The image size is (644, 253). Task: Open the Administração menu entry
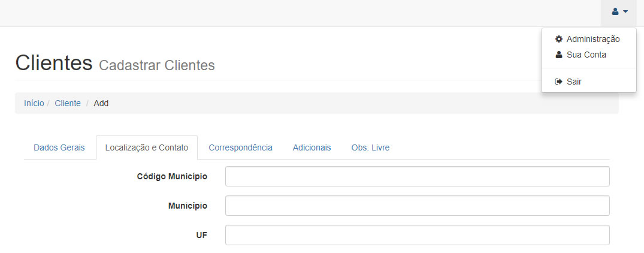click(592, 39)
